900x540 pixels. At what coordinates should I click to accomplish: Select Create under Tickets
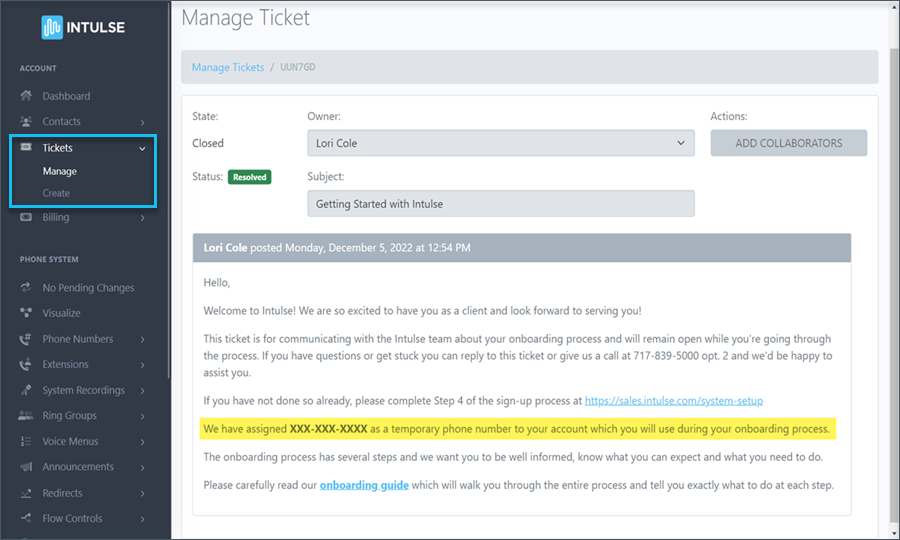pos(56,193)
